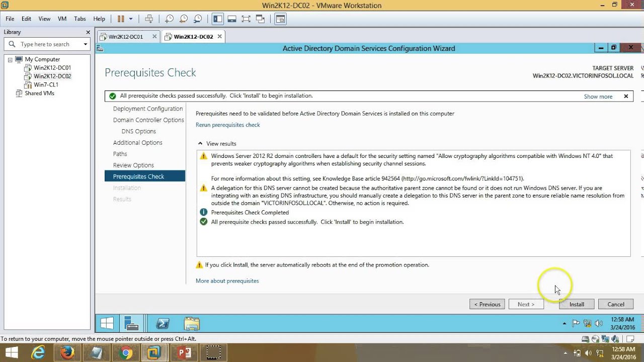The width and height of the screenshot is (644, 362).
Task: Enter full screen mode via toolbar icon
Action: (x=246, y=19)
